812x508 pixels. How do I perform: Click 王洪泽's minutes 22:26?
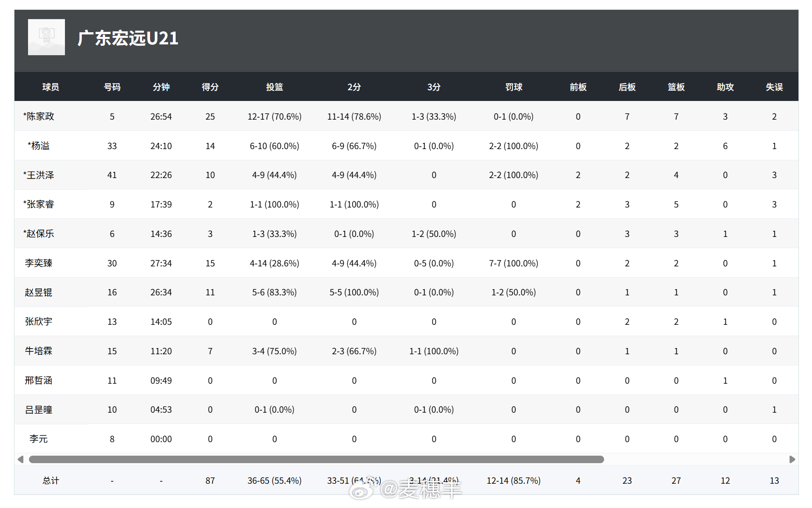161,175
